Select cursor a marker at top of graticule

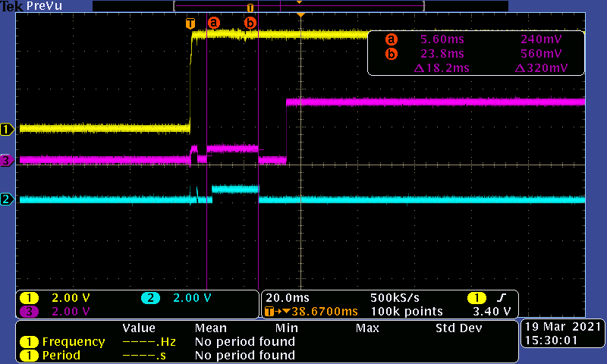(x=214, y=23)
